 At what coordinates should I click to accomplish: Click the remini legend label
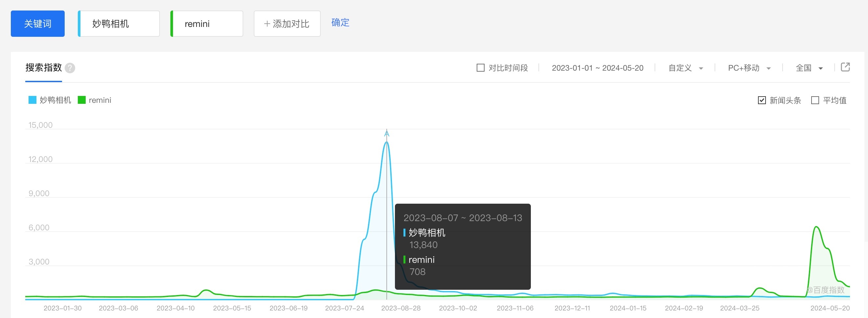point(100,100)
